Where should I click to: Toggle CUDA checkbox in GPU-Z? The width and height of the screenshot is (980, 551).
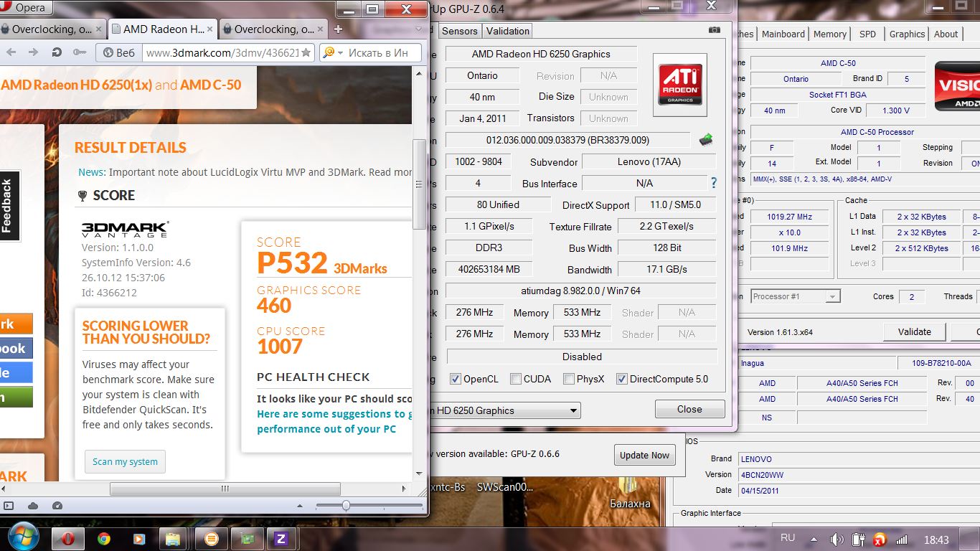pyautogui.click(x=515, y=379)
